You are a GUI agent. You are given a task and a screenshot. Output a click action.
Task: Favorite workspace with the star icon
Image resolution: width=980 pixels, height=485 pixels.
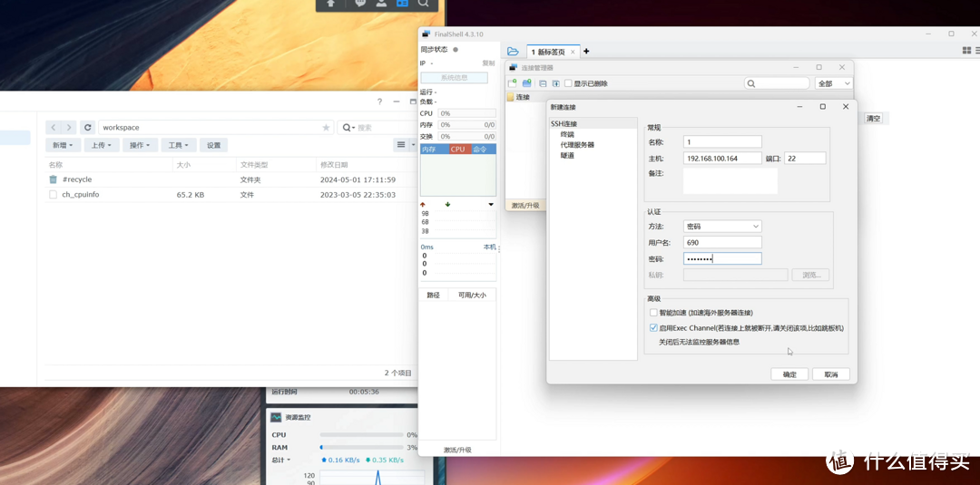[x=326, y=128]
